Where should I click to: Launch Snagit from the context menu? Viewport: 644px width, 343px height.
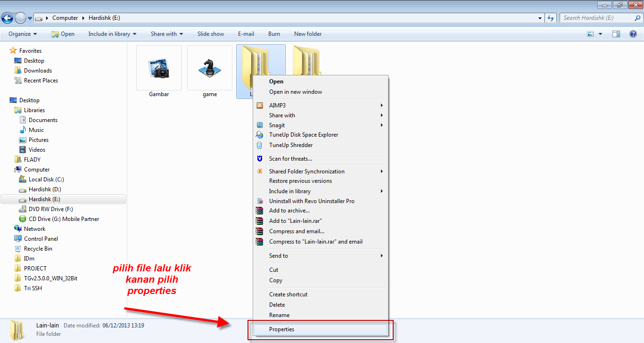(x=277, y=125)
